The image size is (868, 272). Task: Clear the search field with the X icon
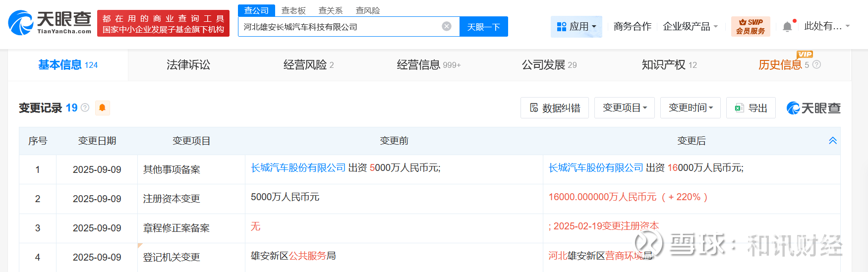click(x=447, y=26)
